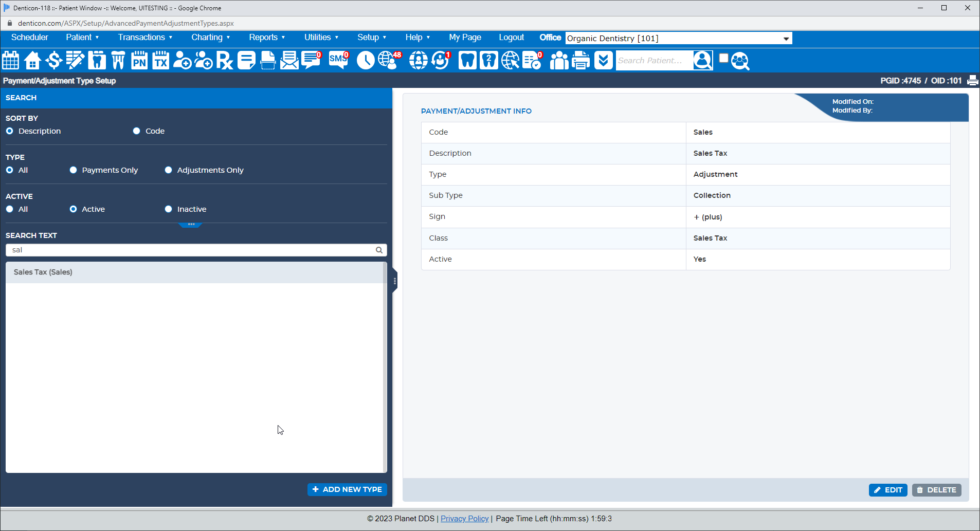The image size is (980, 531).
Task: Click the vertical panel splitter handle
Action: (x=394, y=281)
